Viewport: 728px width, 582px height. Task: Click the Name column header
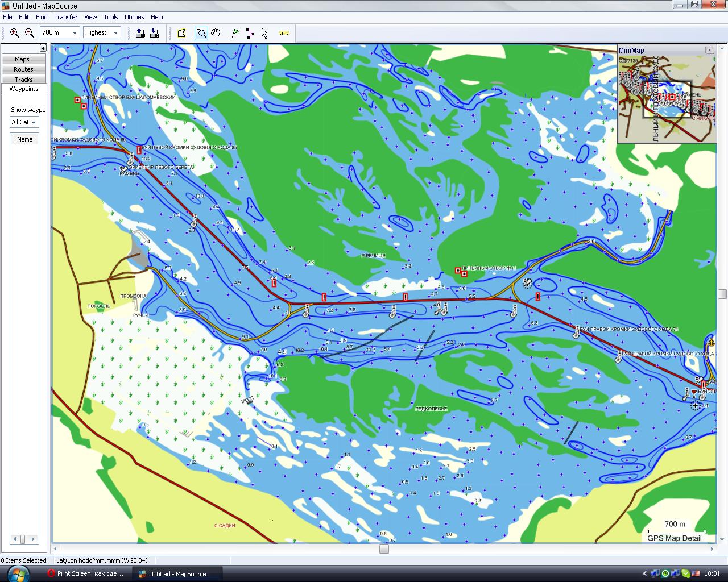(24, 139)
